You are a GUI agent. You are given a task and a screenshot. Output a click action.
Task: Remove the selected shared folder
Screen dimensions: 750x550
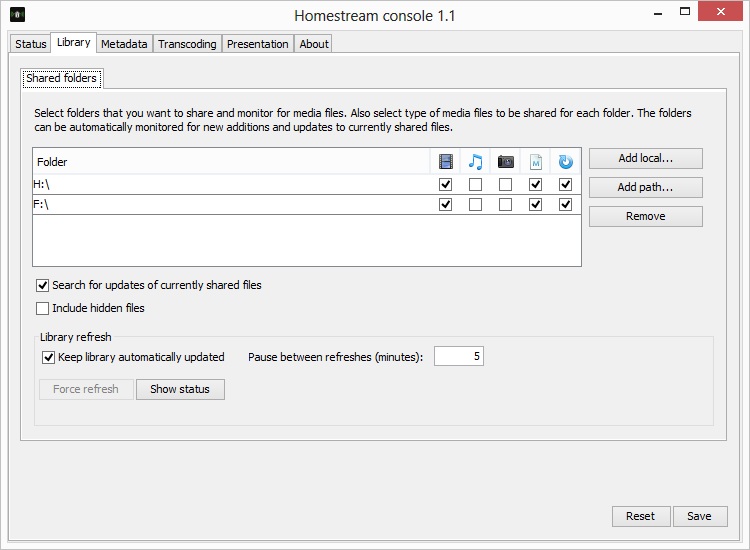[x=646, y=216]
